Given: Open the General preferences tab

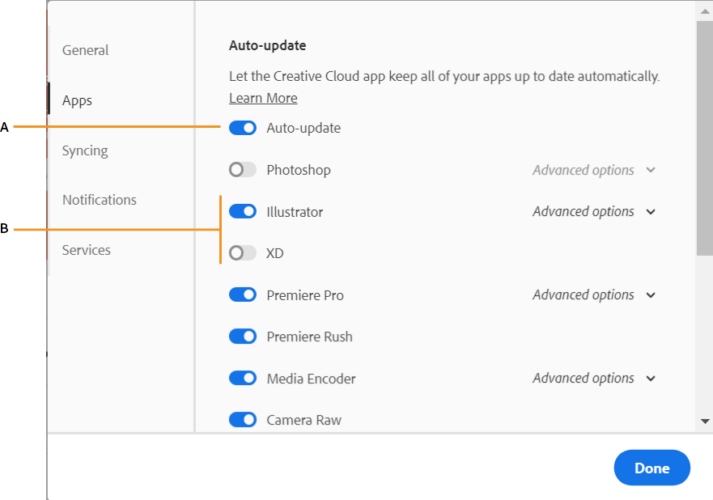Looking at the screenshot, I should click(x=85, y=50).
